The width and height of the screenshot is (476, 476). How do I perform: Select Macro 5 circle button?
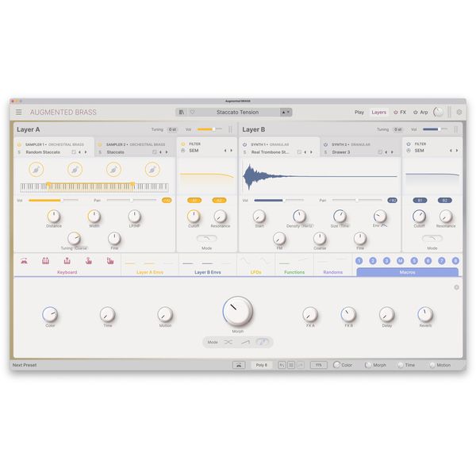click(414, 261)
